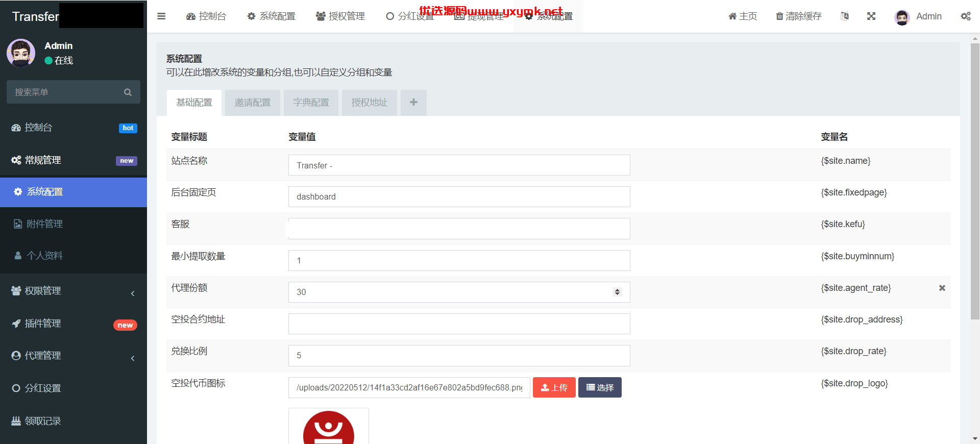Click the search icon in menu search box

click(128, 92)
